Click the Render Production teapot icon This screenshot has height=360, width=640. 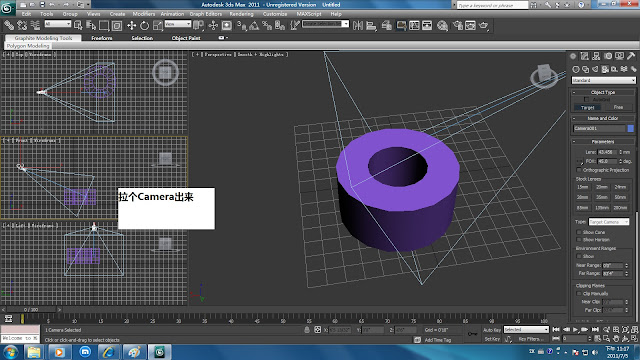pos(484,26)
